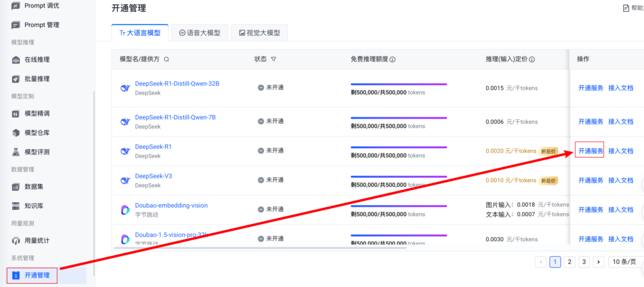Open 接入文档 for DeepSeek-V3
This screenshot has height=287, width=644.
[620, 180]
